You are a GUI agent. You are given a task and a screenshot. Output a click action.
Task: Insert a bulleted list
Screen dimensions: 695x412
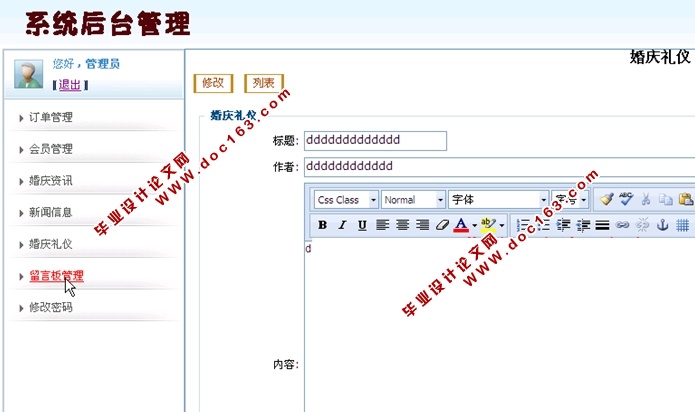point(543,225)
